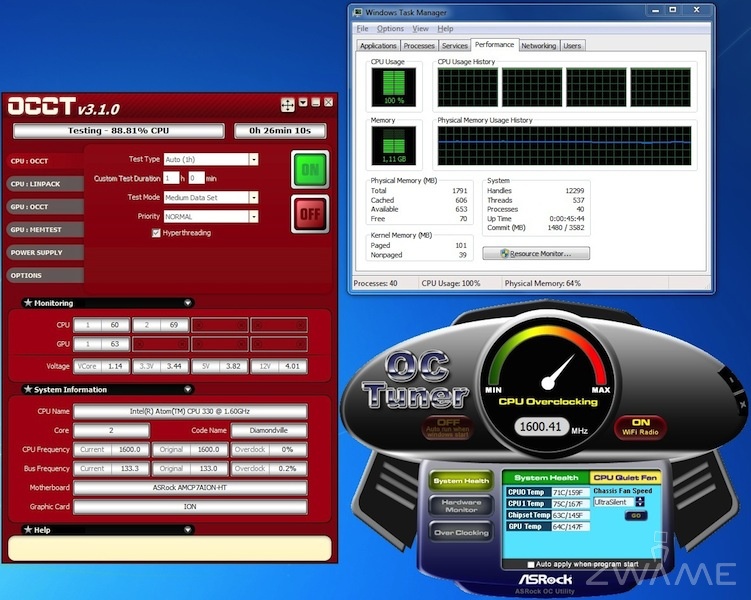Click the GPU Temp 64C/147F value

tap(570, 527)
